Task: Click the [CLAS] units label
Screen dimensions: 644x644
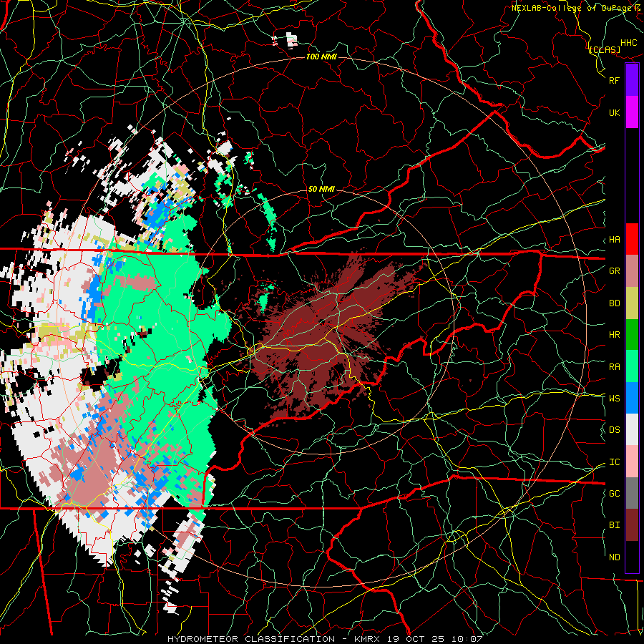Action: (x=604, y=49)
